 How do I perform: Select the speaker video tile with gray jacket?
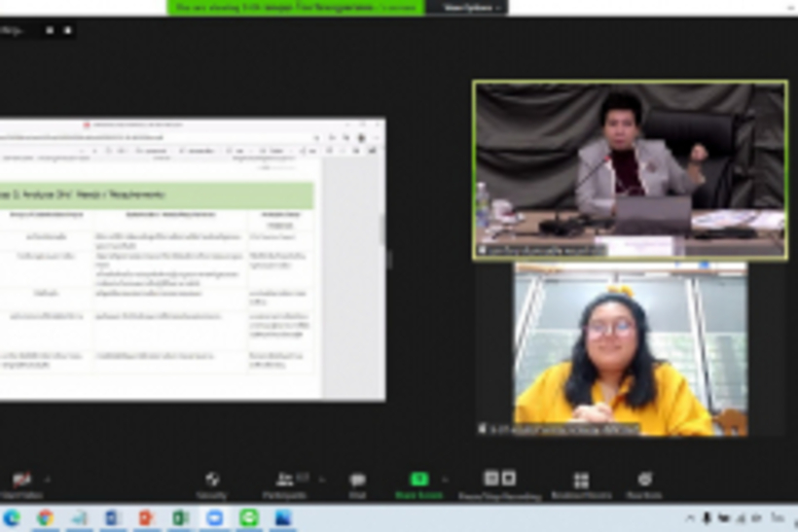coord(630,170)
